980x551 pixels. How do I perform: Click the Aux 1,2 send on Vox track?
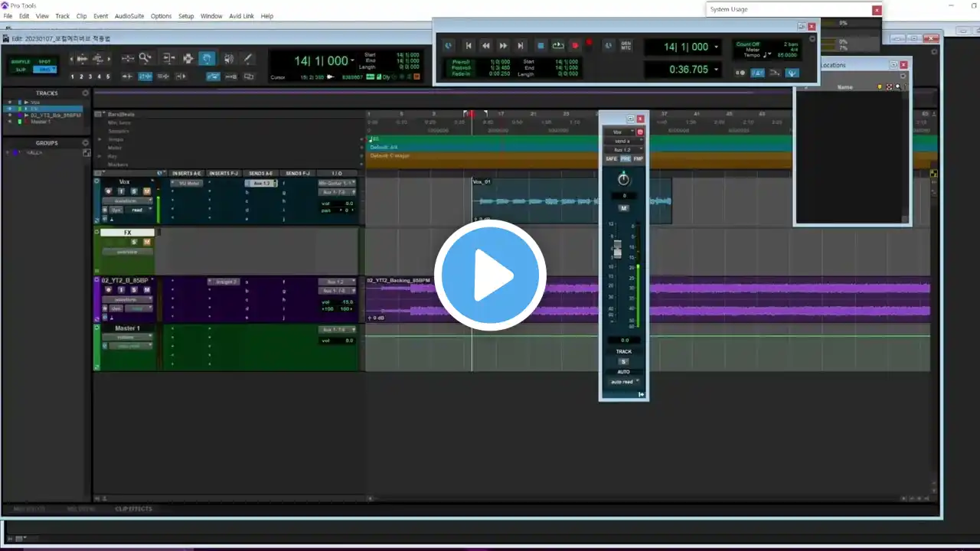(261, 183)
